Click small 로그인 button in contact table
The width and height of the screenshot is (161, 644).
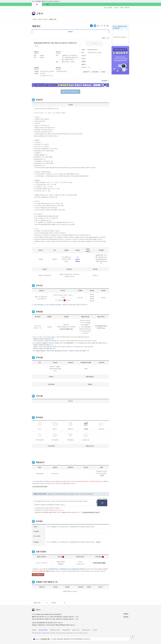102,475
